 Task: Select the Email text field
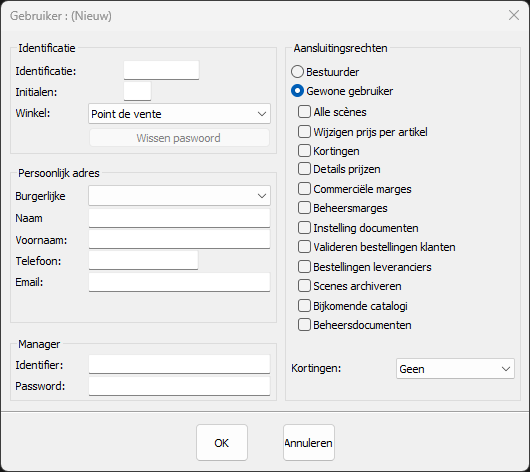pos(179,282)
